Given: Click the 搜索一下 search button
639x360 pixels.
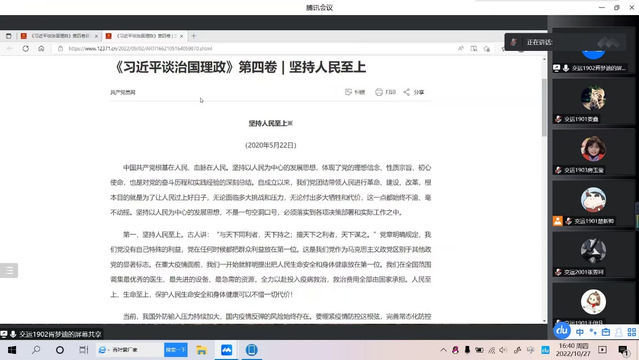Looking at the screenshot, I should tap(176, 350).
